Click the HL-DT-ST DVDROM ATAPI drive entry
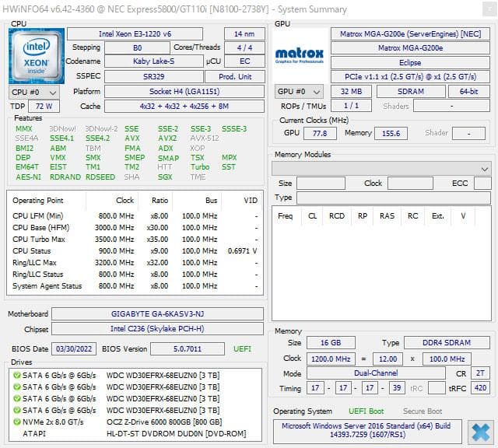The height and width of the screenshot is (448, 498). (135, 434)
